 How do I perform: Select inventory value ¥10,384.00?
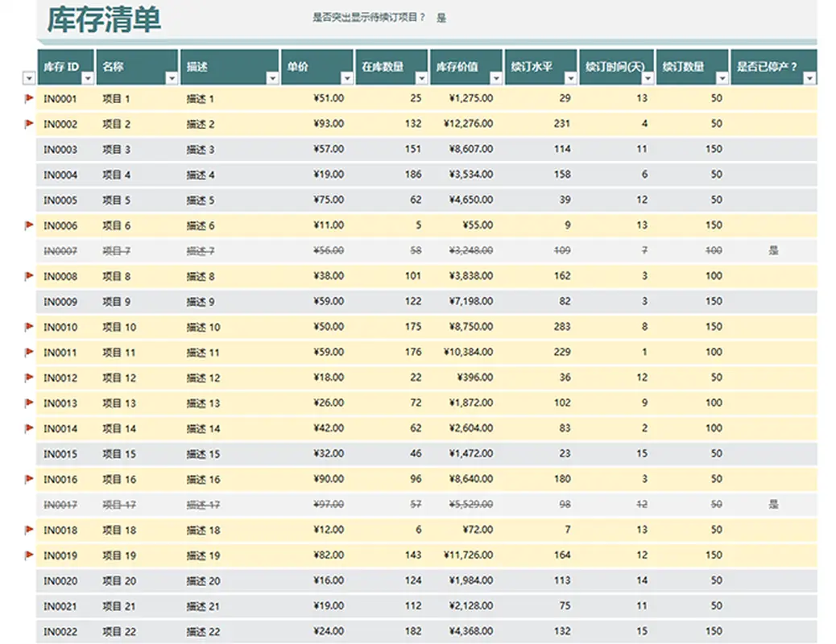click(x=468, y=352)
